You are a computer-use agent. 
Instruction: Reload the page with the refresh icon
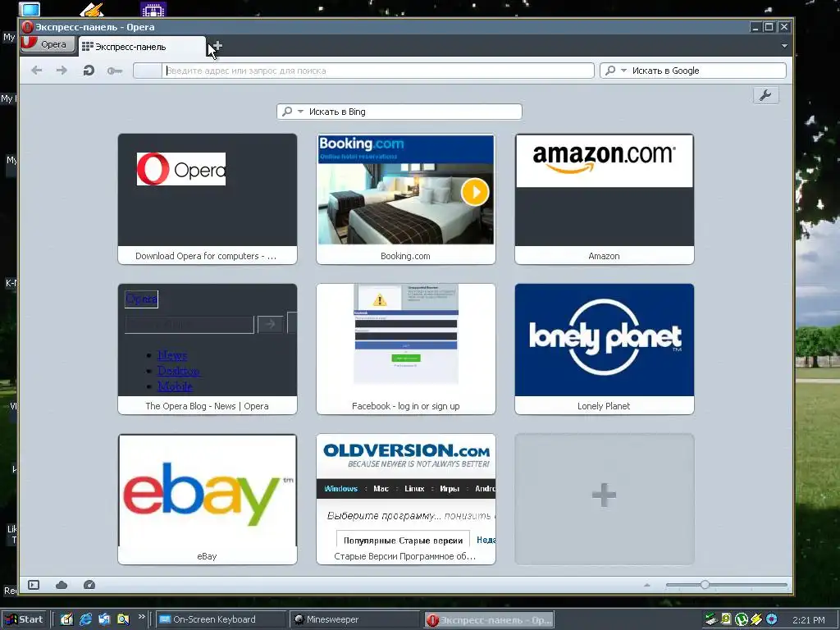click(89, 71)
